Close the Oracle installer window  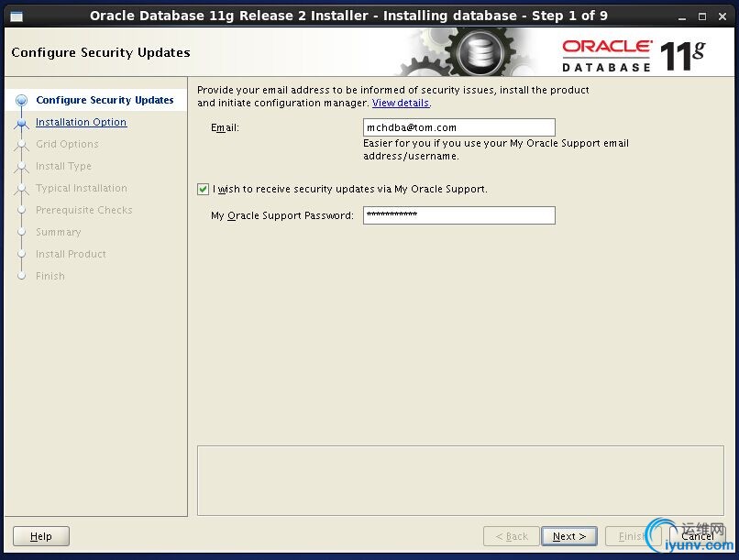pos(722,16)
